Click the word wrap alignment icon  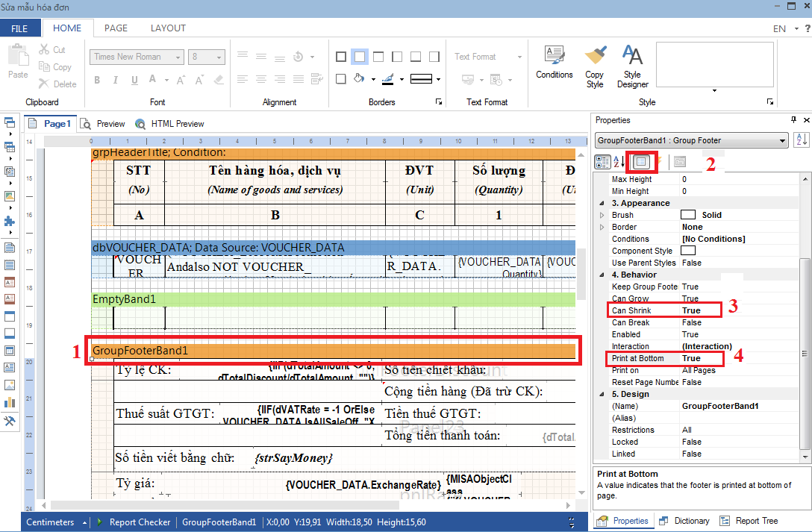[x=317, y=78]
